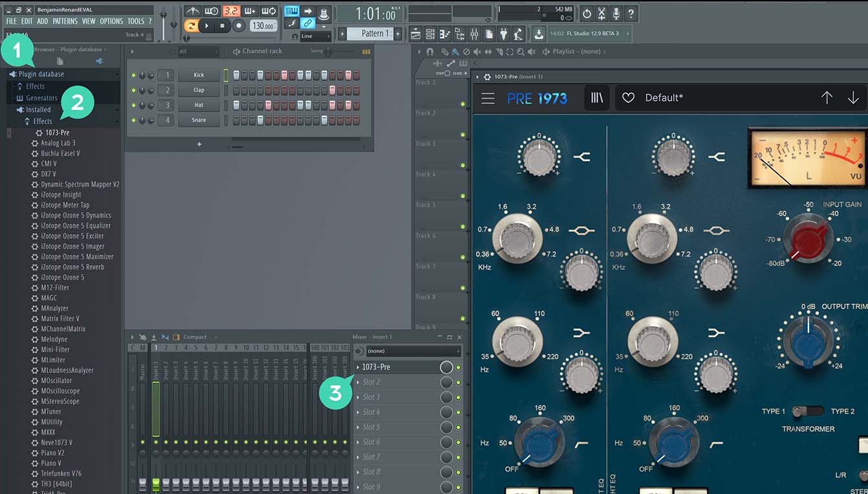Image resolution: width=868 pixels, height=494 pixels.
Task: Click the scissors audio editor icon
Action: click(x=602, y=13)
